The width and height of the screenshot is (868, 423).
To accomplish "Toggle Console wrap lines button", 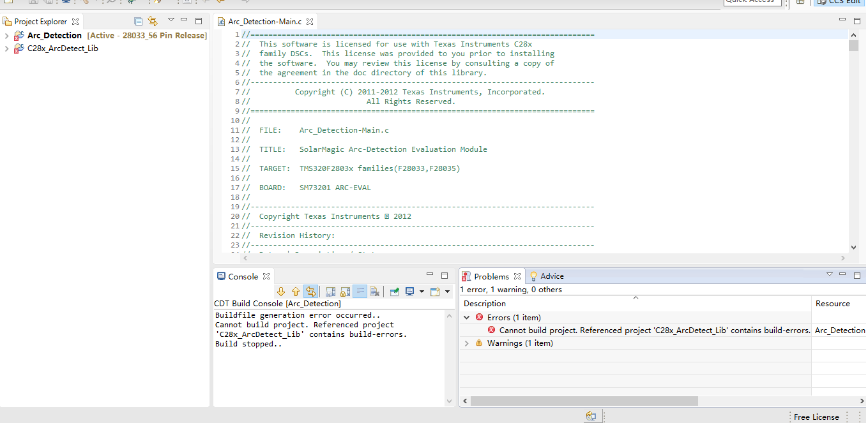I will point(310,292).
